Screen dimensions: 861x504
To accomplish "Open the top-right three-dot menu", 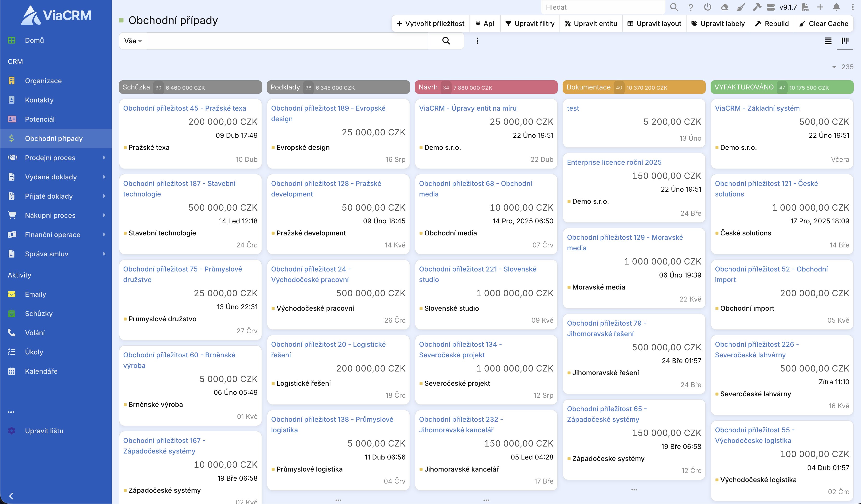I will [853, 7].
